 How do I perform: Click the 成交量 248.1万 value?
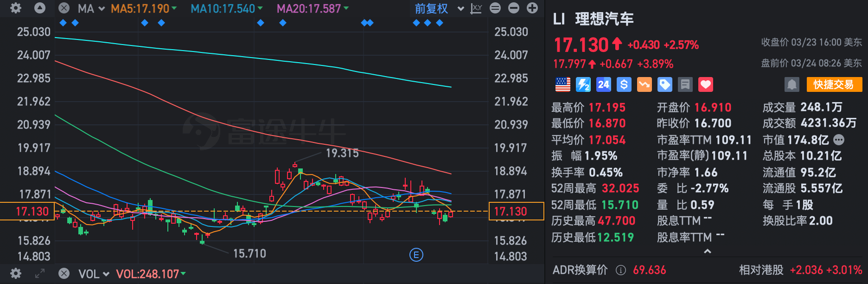(822, 107)
